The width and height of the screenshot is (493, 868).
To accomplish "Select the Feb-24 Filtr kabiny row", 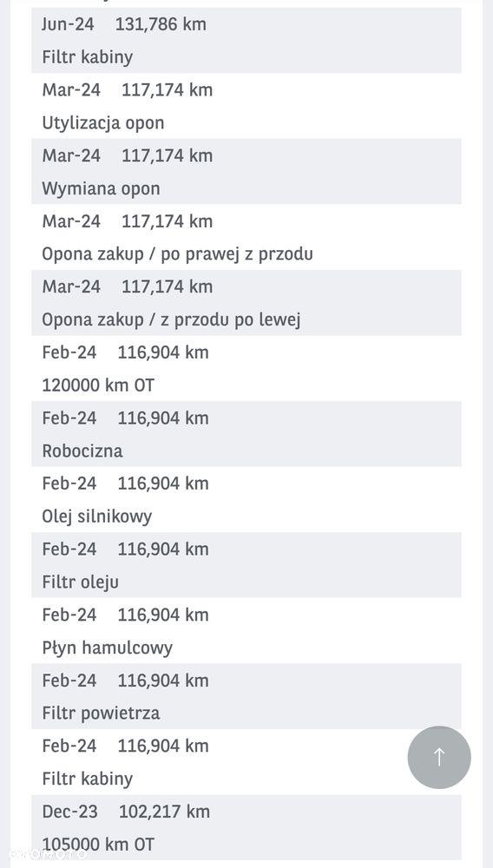I will 246,762.
